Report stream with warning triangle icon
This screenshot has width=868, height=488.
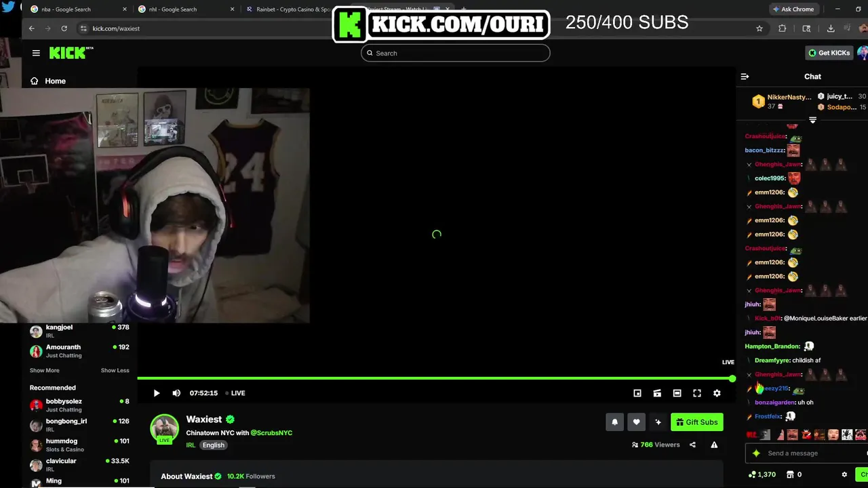pos(714,445)
